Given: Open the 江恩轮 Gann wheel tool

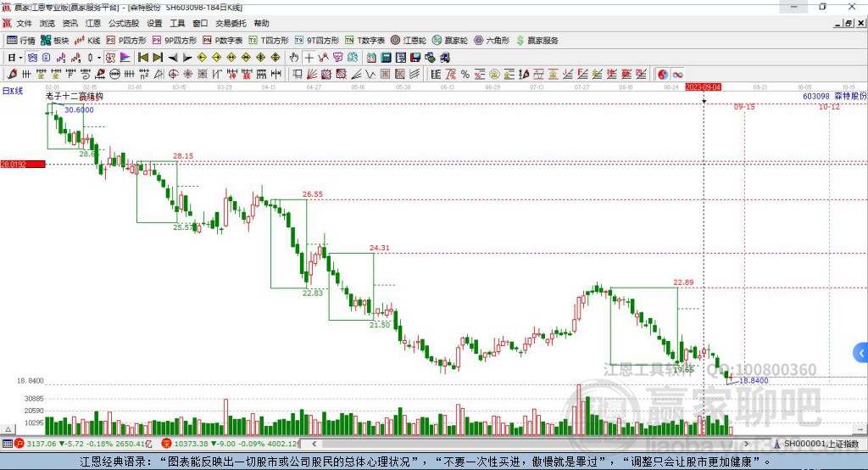Looking at the screenshot, I should point(409,41).
